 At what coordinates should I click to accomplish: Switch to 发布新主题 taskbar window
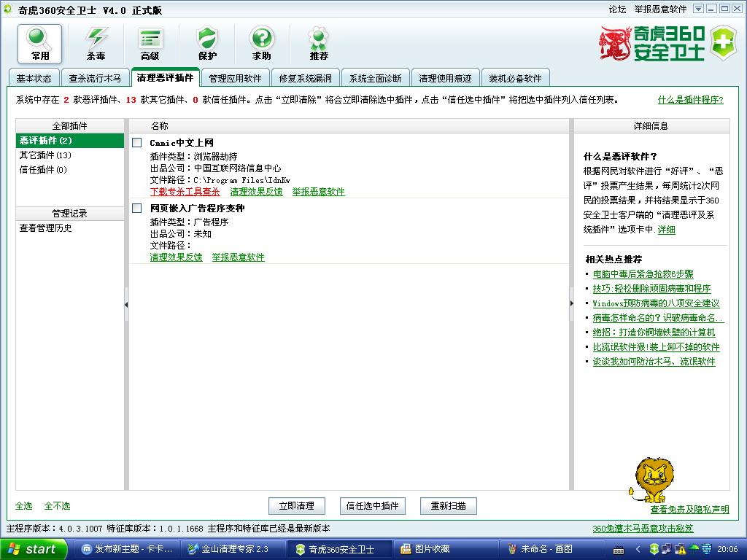coord(128,549)
